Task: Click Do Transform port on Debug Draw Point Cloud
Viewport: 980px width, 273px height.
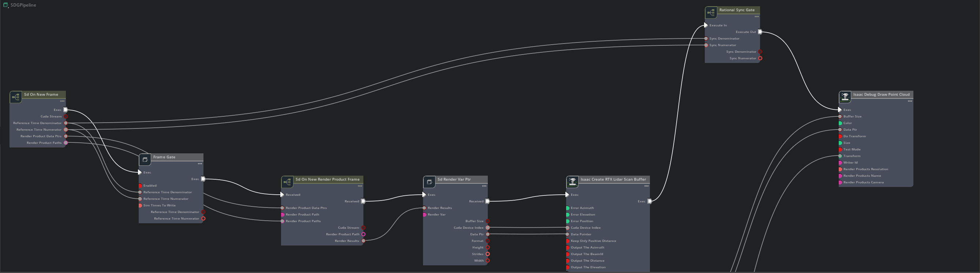Action: [x=840, y=136]
